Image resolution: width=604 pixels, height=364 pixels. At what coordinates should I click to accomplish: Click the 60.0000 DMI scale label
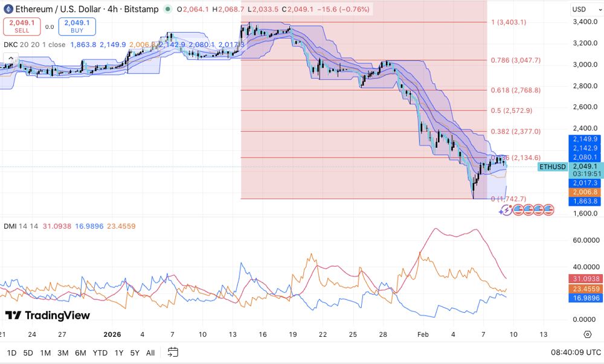[x=586, y=240]
